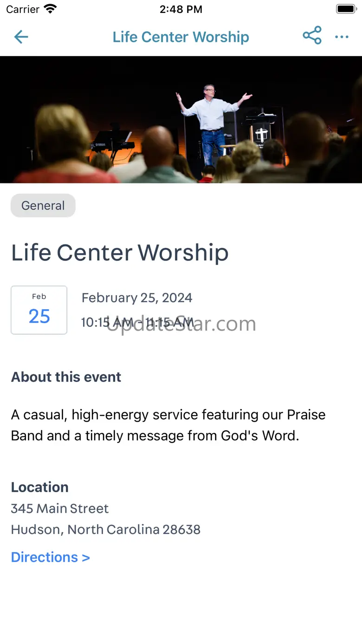
Task: Select the 345 Main Street address line
Action: point(60,508)
